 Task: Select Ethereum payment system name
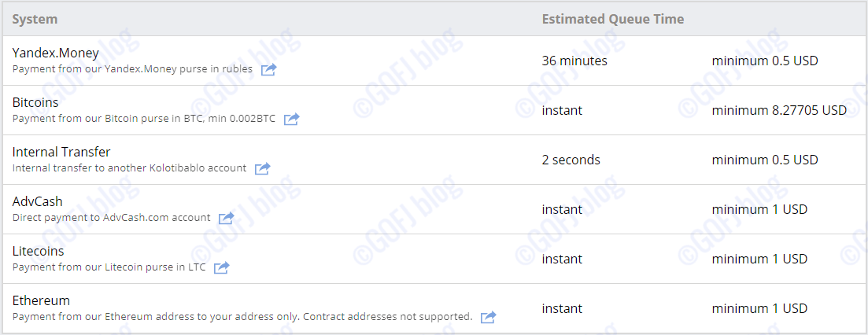41,300
